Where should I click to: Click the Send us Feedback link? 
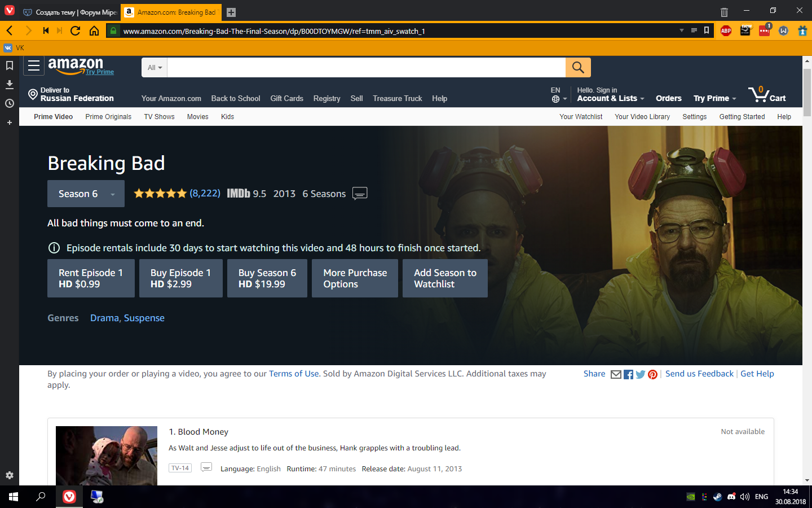click(x=699, y=374)
